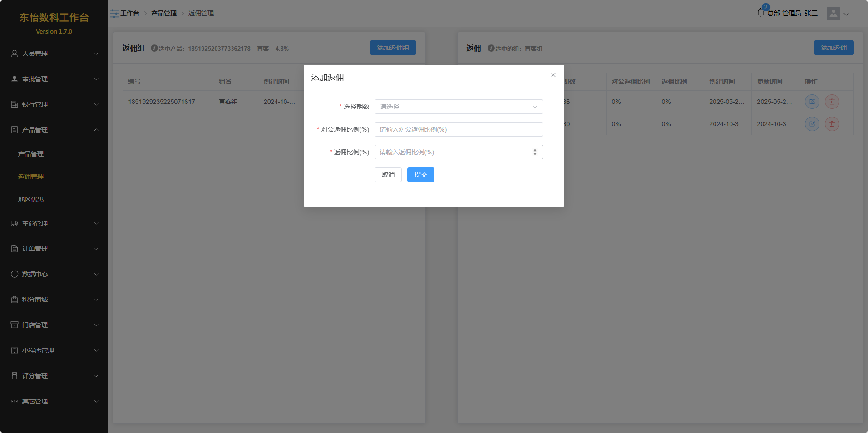Collapse the 产品管理 sidebar menu
The width and height of the screenshot is (868, 433).
(54, 130)
